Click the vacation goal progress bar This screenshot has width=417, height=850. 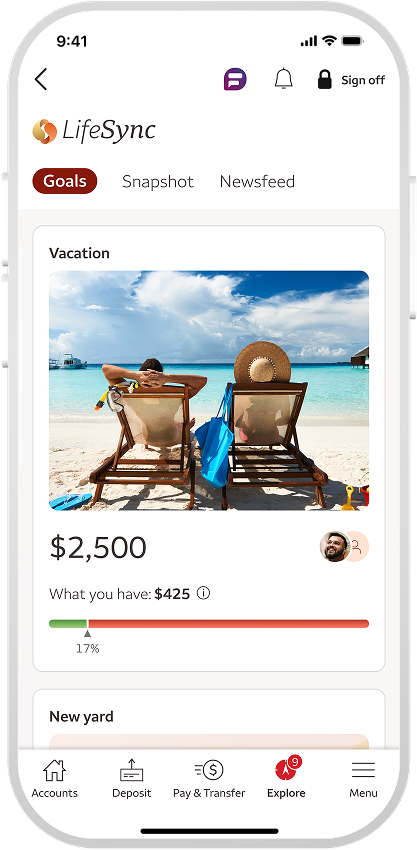pyautogui.click(x=209, y=623)
